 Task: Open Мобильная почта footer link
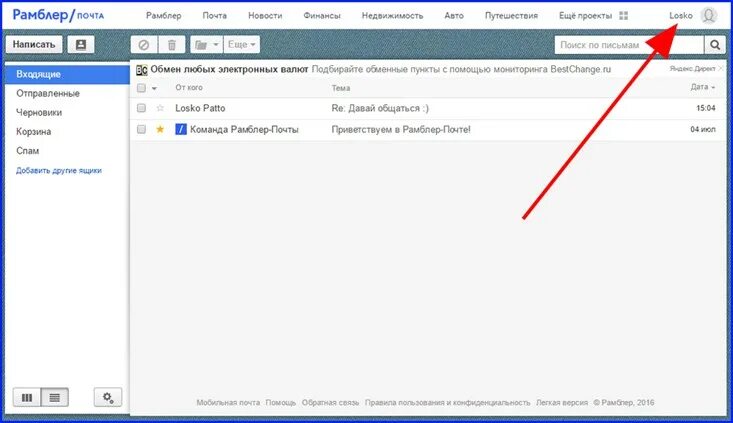(x=228, y=402)
